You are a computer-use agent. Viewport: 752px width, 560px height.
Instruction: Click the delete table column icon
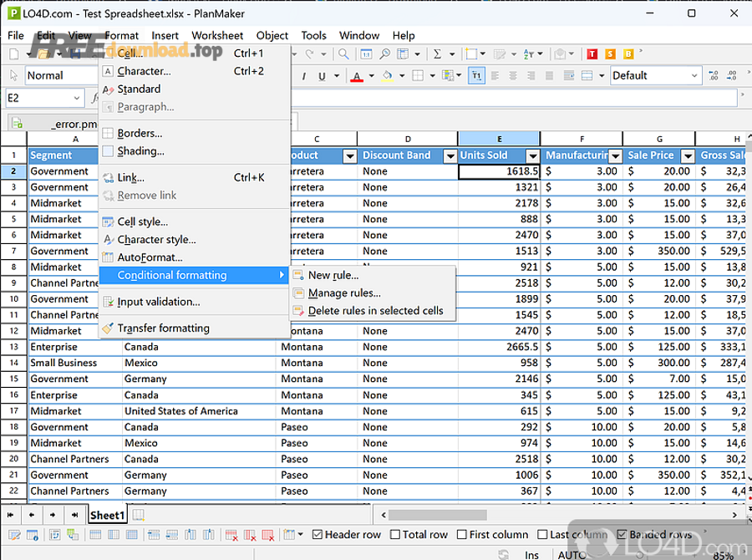coord(250,535)
